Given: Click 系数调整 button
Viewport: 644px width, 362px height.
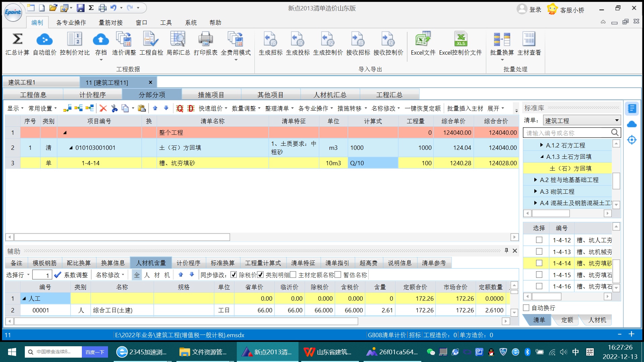Looking at the screenshot, I should tap(71, 275).
